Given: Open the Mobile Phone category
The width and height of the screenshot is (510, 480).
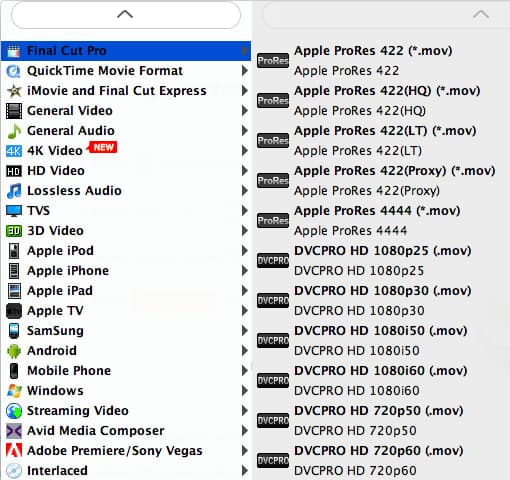Looking at the screenshot, I should 126,371.
